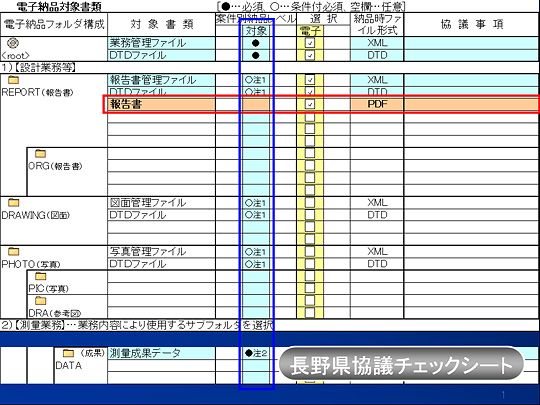Enable the DRAWING DTDファイル checkbox
The width and height of the screenshot is (540, 405).
coord(310,215)
